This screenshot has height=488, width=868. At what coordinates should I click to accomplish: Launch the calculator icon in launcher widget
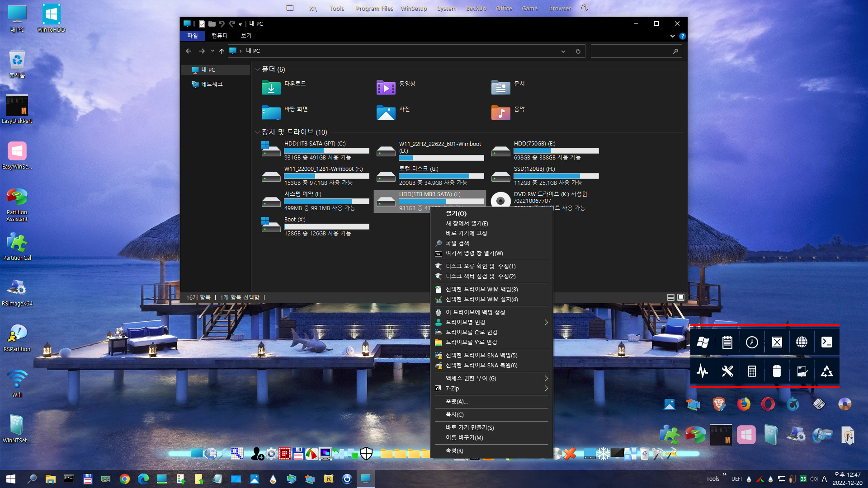pos(752,371)
